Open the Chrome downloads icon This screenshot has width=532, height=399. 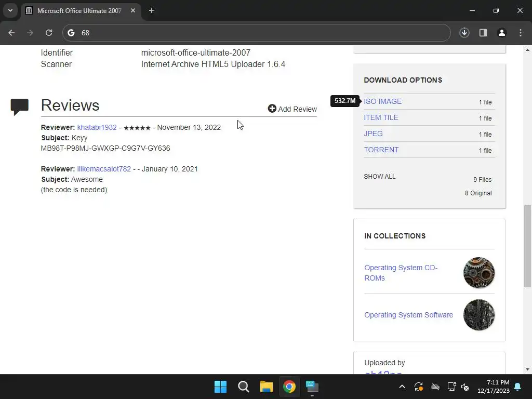tap(464, 33)
